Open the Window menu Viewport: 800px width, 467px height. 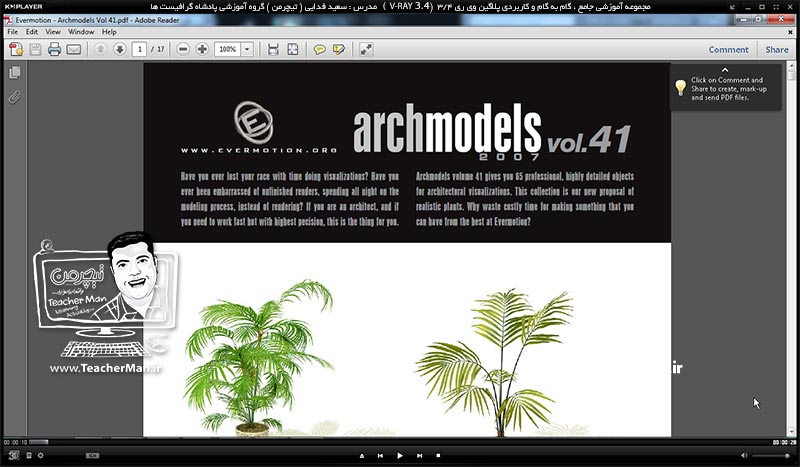click(81, 32)
